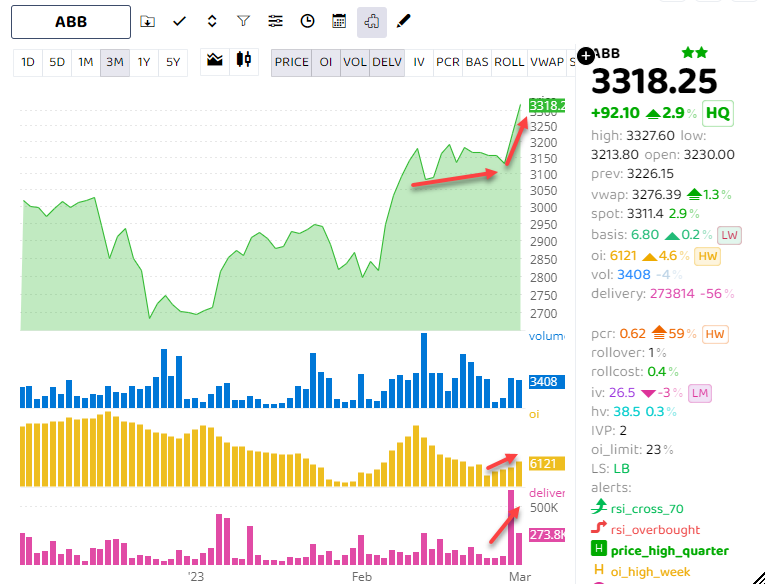Viewport: 765px width, 584px height.
Task: Open the folder download icon
Action: pos(147,21)
